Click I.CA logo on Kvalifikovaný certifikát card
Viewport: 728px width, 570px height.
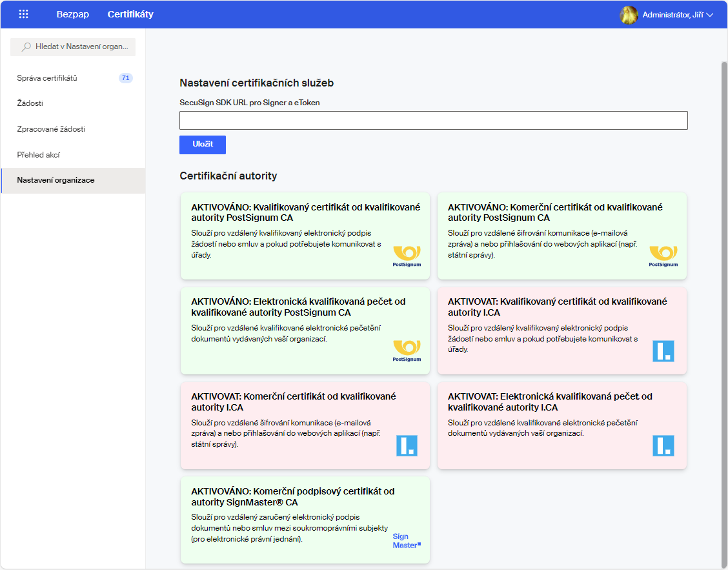pyautogui.click(x=663, y=351)
